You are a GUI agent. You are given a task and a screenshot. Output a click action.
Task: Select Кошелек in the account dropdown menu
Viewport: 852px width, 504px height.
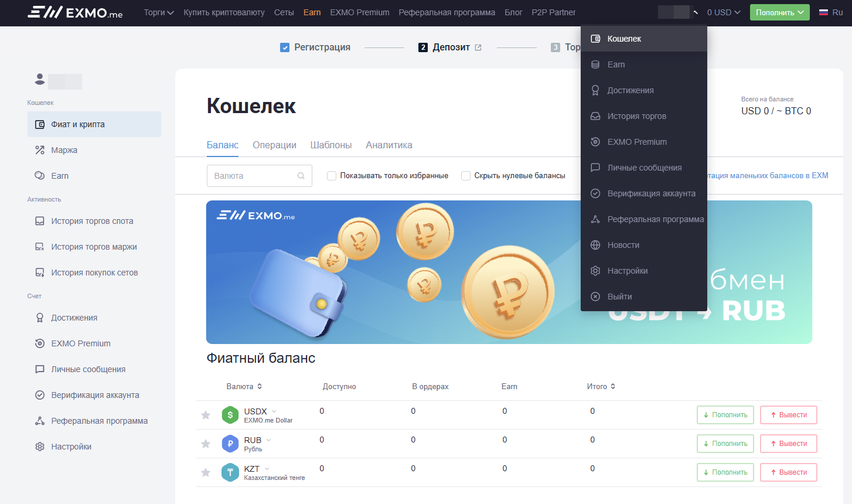point(644,39)
